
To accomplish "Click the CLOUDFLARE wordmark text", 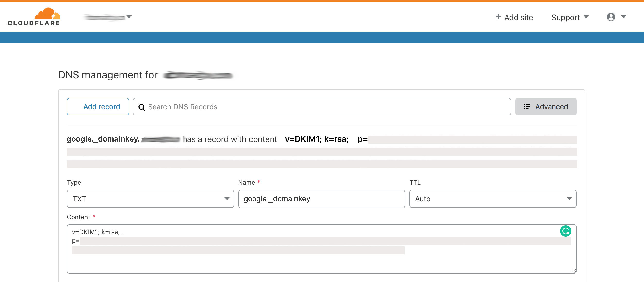I will [x=34, y=23].
